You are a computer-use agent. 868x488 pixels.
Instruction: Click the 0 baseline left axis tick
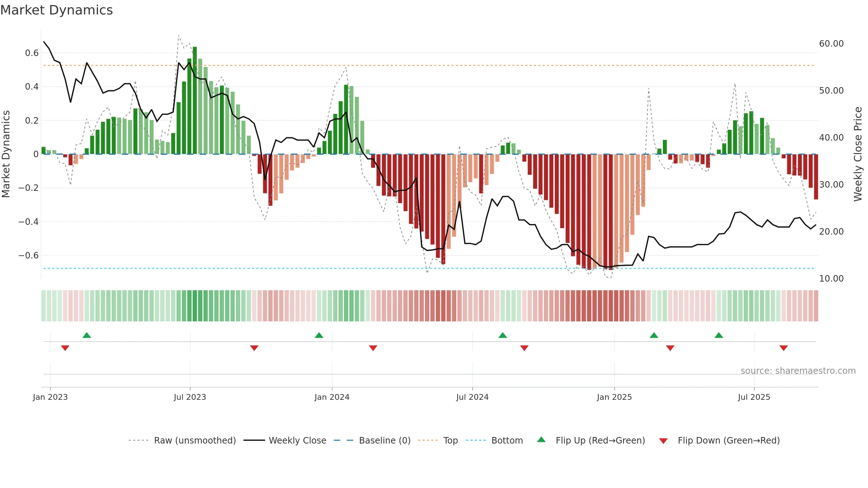(x=36, y=154)
